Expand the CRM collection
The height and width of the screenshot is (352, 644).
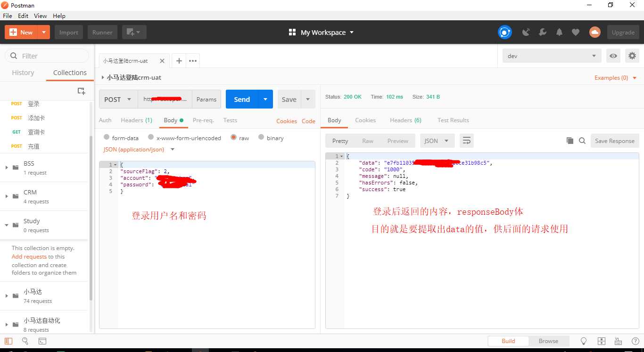pyautogui.click(x=6, y=196)
